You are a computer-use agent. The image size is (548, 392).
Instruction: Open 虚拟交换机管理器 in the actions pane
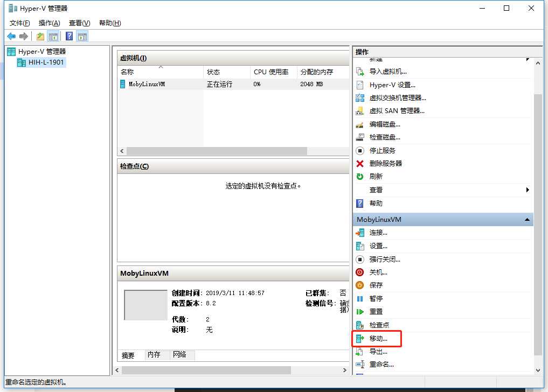(x=397, y=98)
